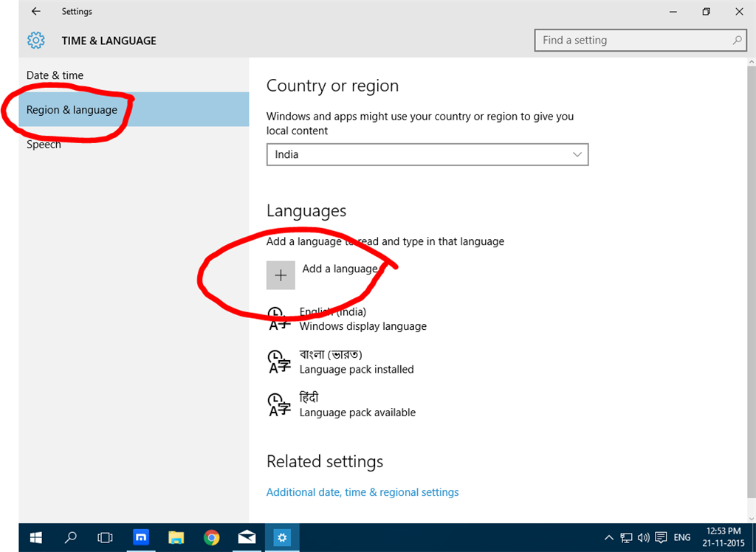Switch to the Speech section
The image size is (756, 552).
tap(44, 145)
